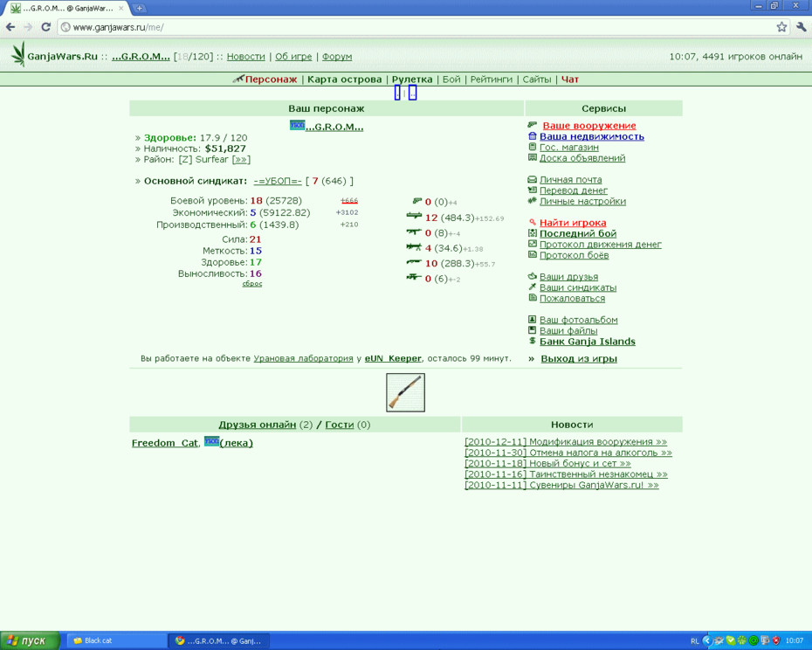812x650 pixels.
Task: Open eUN_Keeper player link
Action: click(x=393, y=358)
